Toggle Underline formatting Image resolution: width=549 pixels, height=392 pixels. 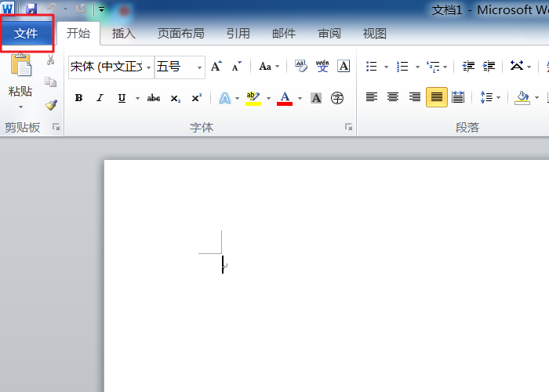[122, 98]
